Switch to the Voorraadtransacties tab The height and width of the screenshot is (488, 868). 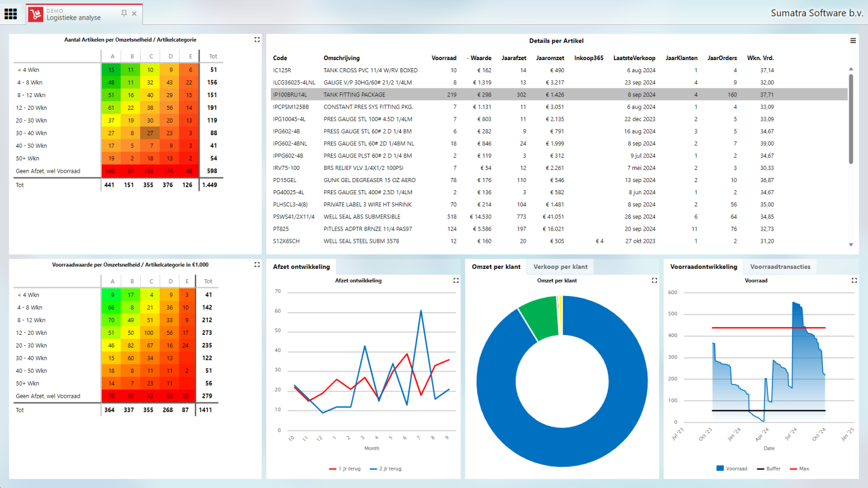point(780,267)
